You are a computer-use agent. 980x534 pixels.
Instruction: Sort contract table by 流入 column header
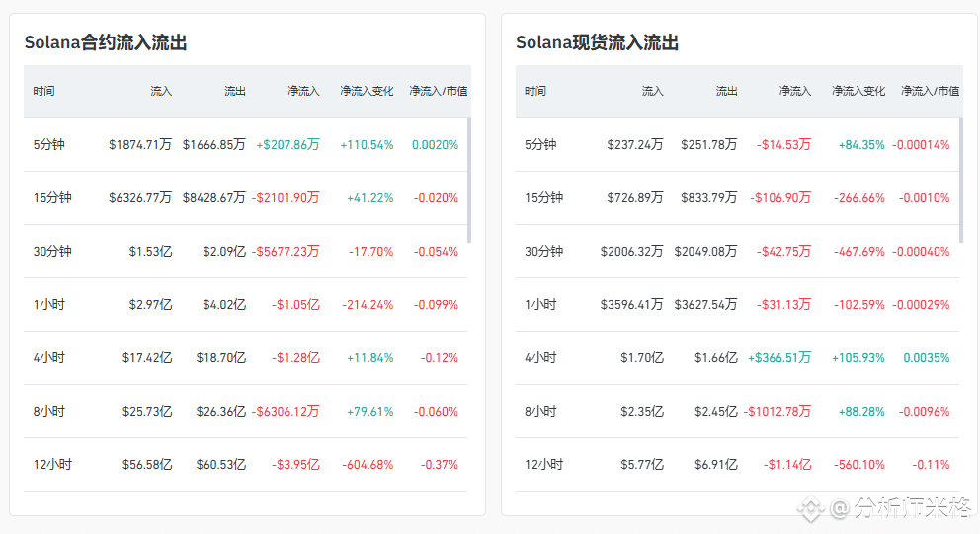(x=161, y=91)
